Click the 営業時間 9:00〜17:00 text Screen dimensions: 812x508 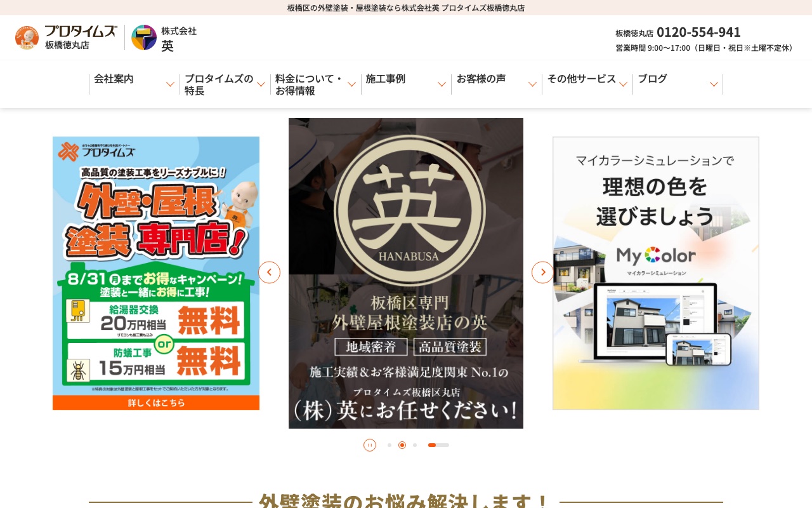point(705,48)
